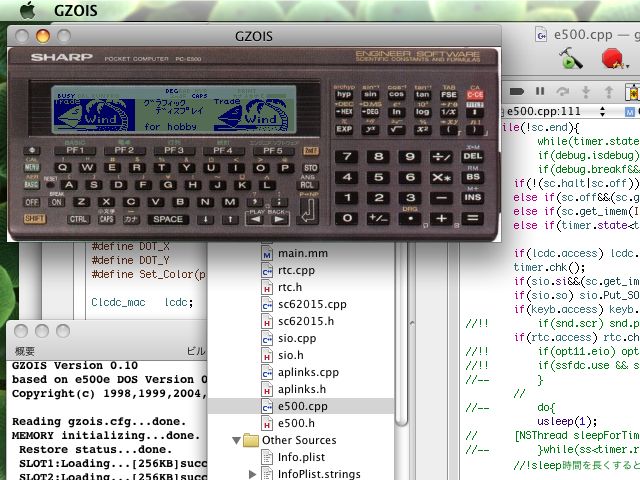Select sc62015.cpp in the file list
Screen dimensions: 640x480
312,304
